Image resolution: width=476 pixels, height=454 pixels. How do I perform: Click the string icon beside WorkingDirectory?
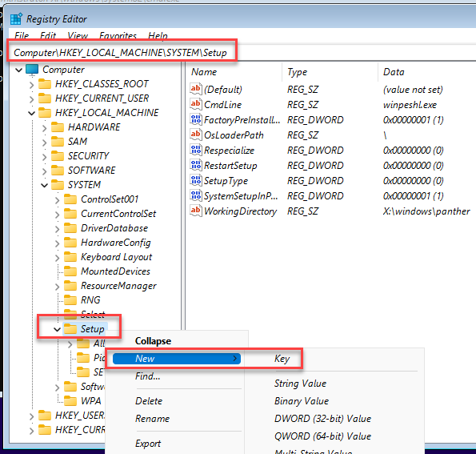click(x=195, y=211)
